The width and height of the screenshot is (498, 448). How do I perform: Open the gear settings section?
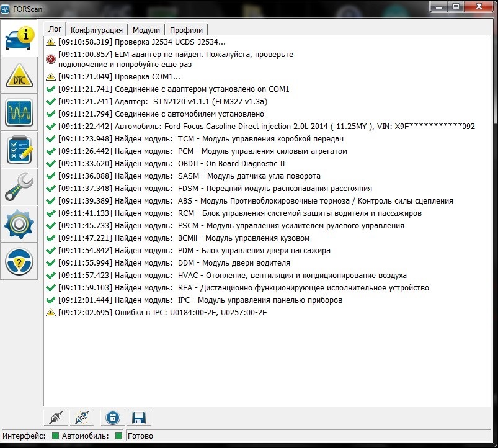[x=19, y=224]
